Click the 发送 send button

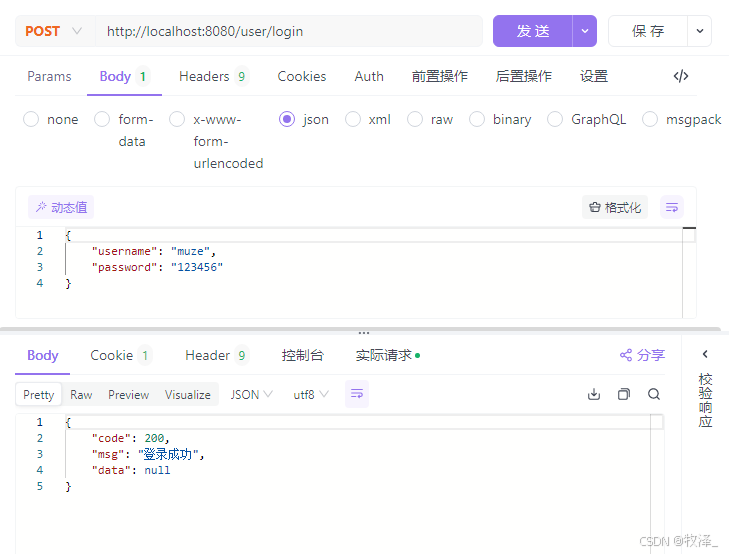tap(533, 31)
